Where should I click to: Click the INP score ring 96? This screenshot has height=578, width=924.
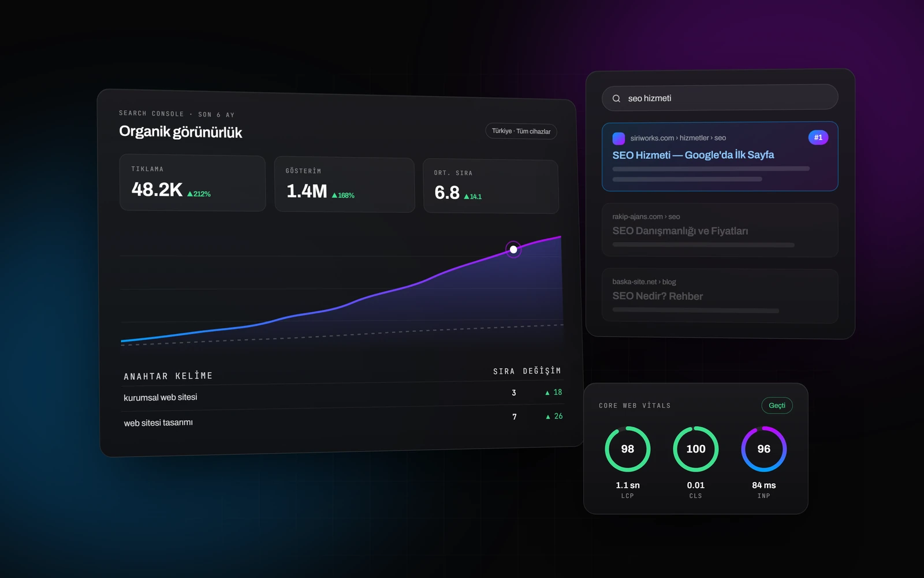764,449
